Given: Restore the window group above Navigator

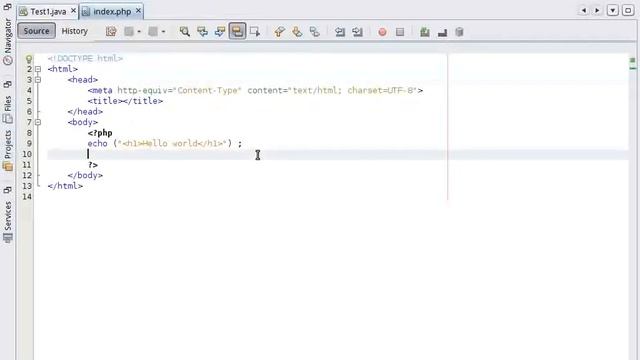Looking at the screenshot, I should pos(7,7).
